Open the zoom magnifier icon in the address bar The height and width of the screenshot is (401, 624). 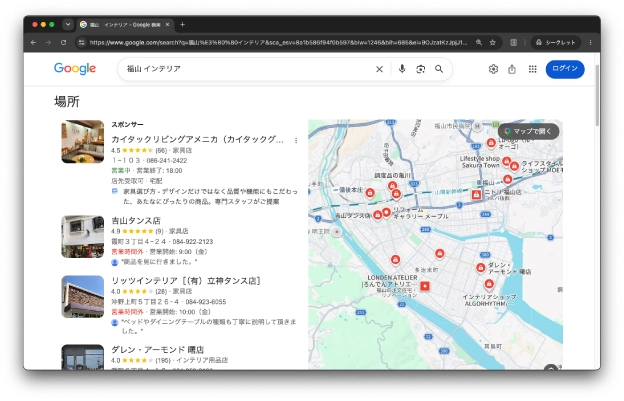click(479, 42)
